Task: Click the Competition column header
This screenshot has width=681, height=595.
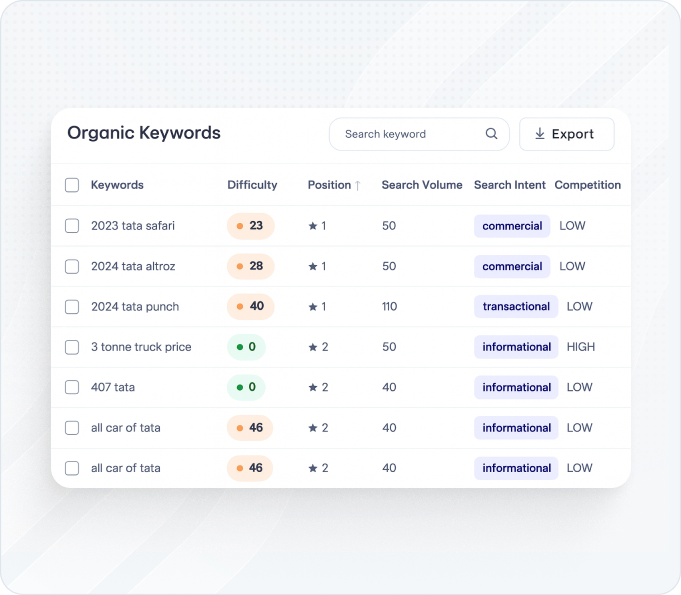Action: pos(587,185)
